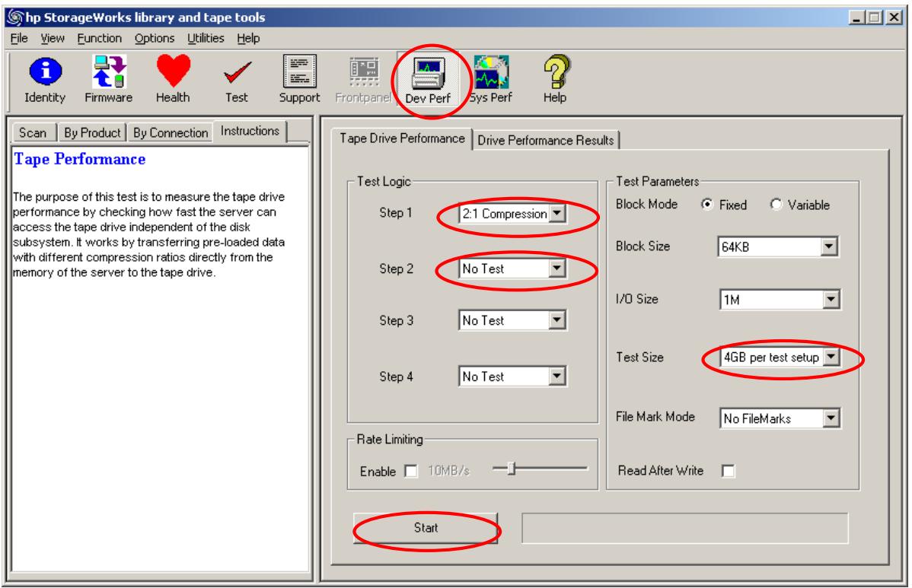Viewport: 912px width, 588px height.
Task: Switch to the By Product tab
Action: pyautogui.click(x=92, y=133)
